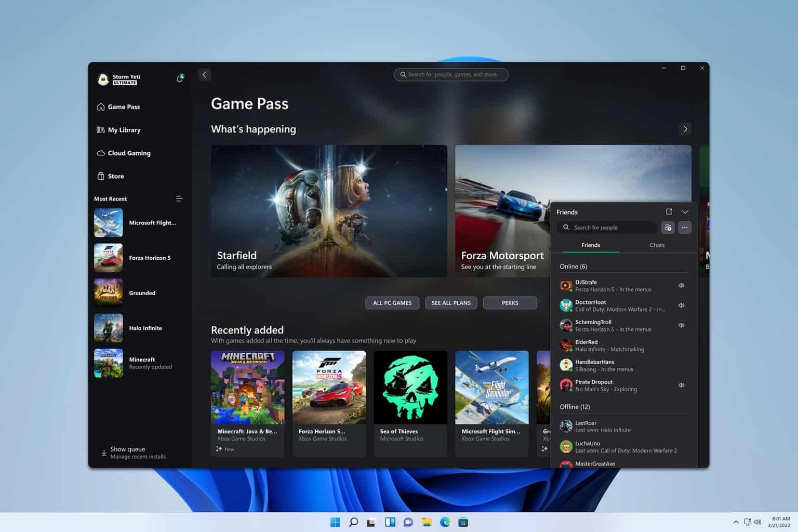Open Friends panel more options menu
Image resolution: width=798 pixels, height=532 pixels.
click(685, 228)
